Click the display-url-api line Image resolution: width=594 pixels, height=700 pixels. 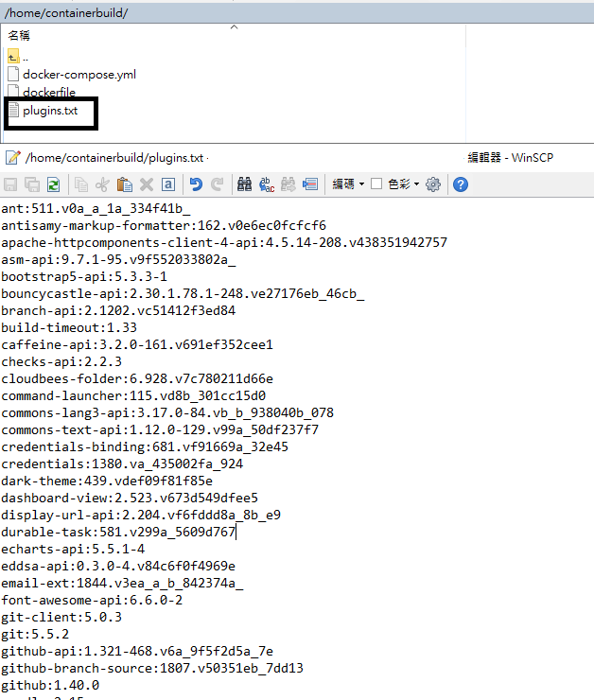[x=141, y=515]
